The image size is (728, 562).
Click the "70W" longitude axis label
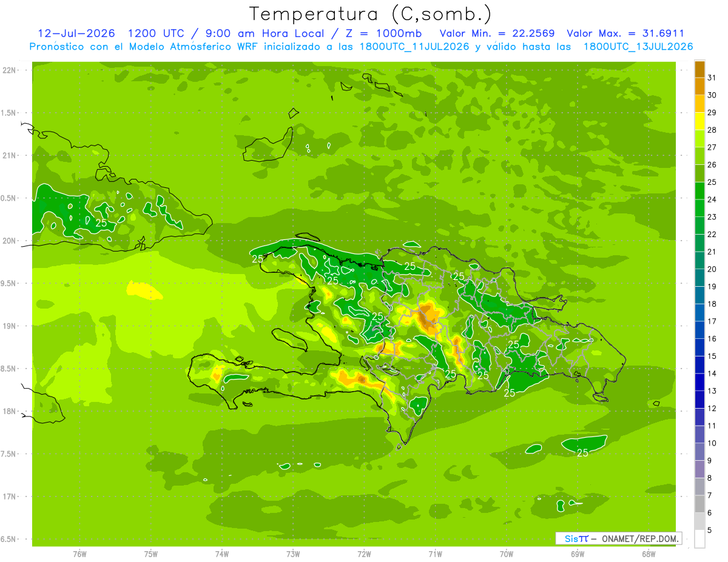[507, 554]
